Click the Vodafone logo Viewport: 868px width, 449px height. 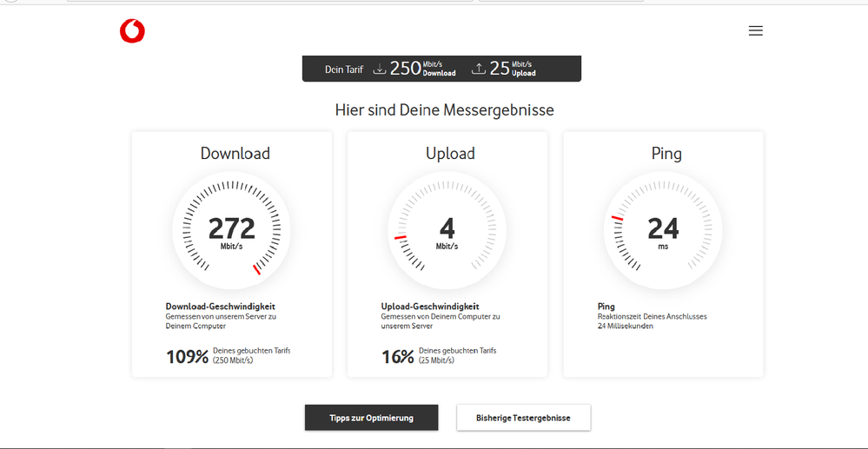(x=132, y=31)
